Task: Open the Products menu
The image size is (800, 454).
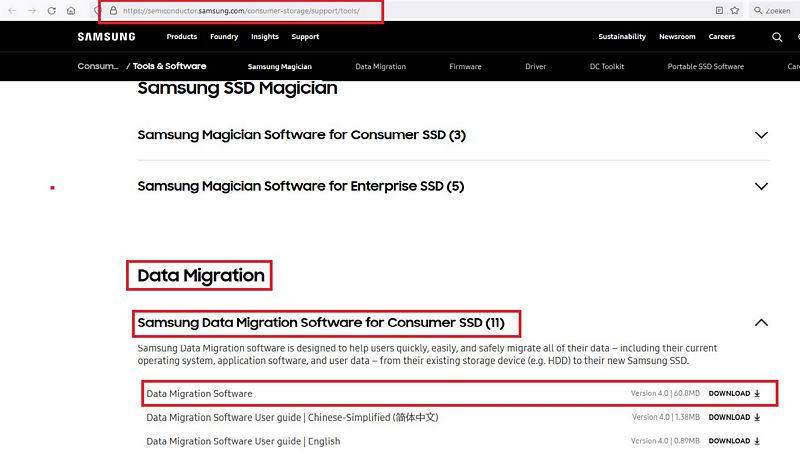Action: [182, 37]
